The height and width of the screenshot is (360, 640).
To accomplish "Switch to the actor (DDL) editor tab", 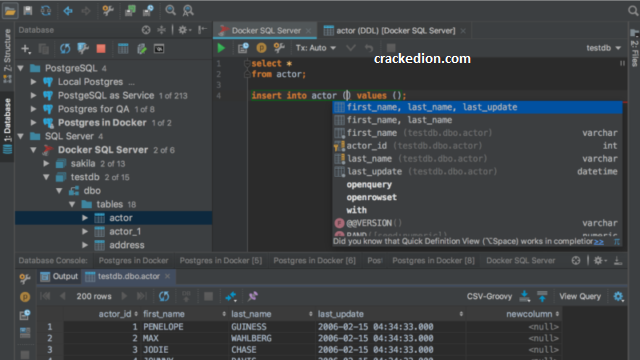I will [395, 31].
